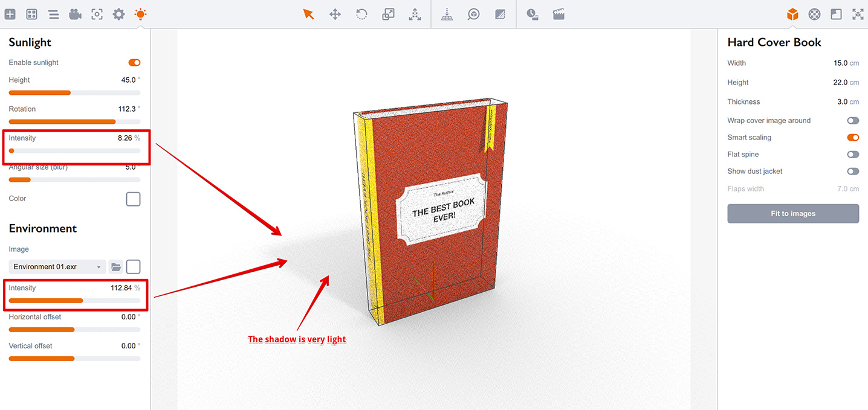
Task: Select the Rotate tool
Action: point(361,14)
